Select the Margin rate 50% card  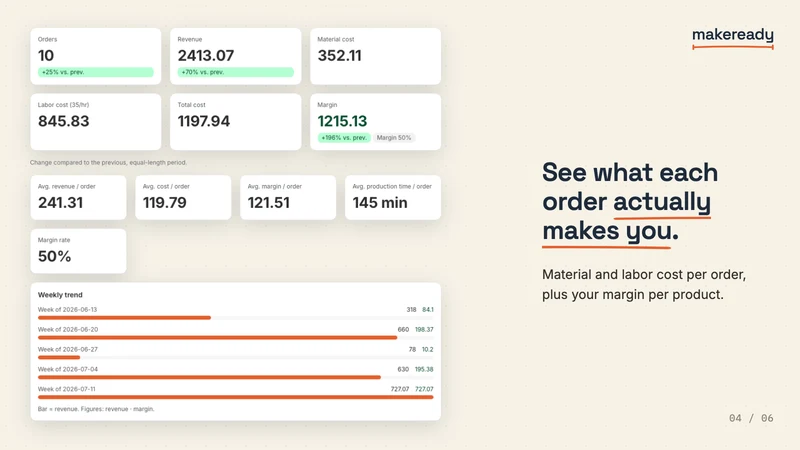tap(78, 251)
